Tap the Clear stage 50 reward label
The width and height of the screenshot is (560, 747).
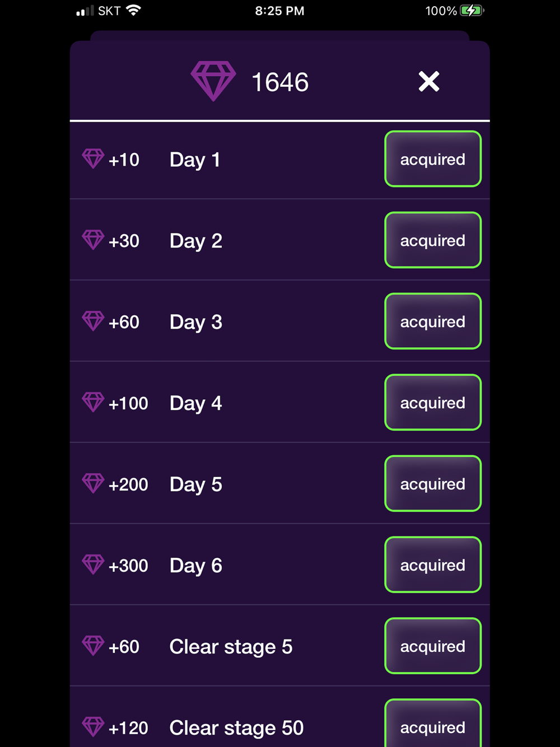coord(236,728)
